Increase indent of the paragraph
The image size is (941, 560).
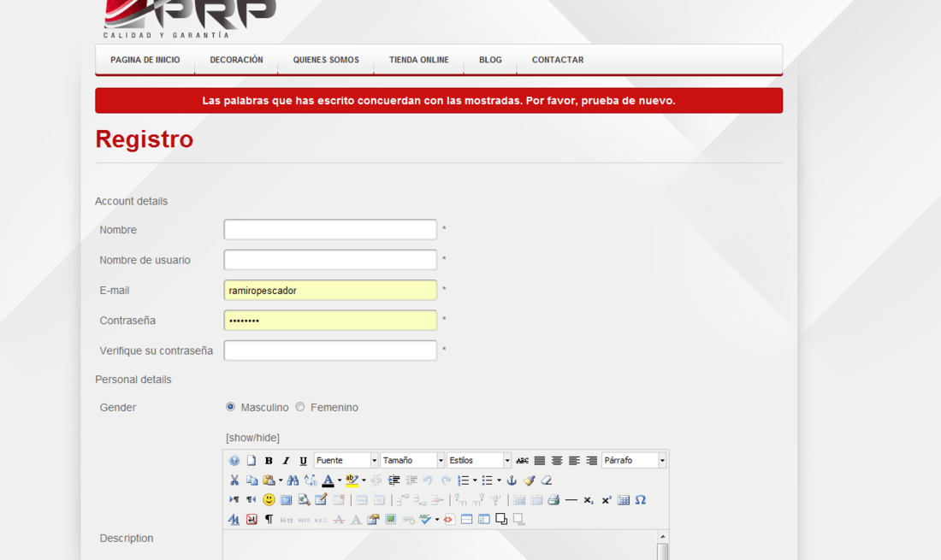(x=394, y=480)
